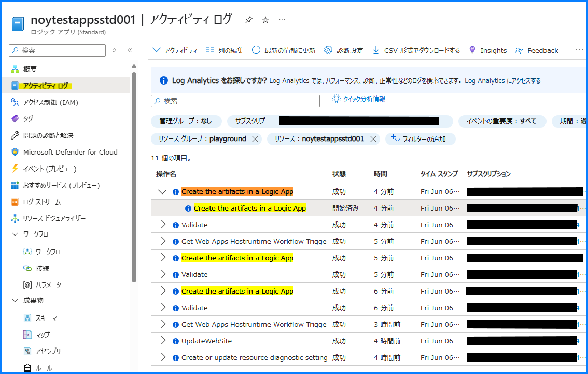Pin the activity log blade
588x374 pixels.
(248, 20)
